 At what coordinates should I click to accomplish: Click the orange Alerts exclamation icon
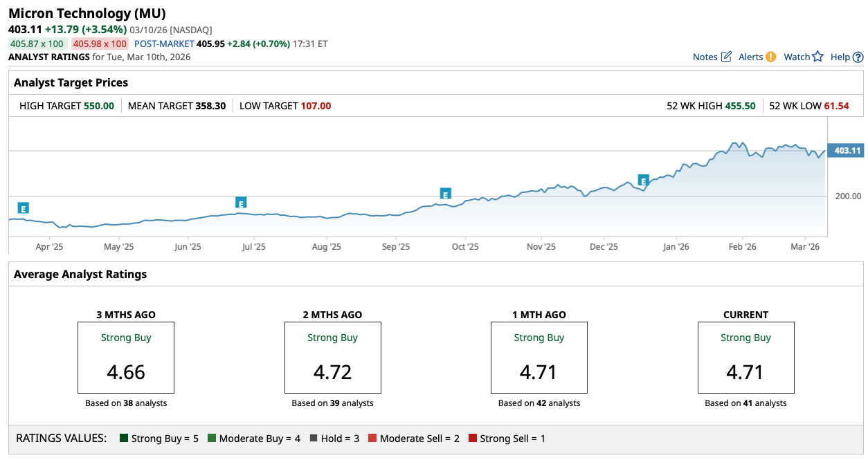coord(770,57)
